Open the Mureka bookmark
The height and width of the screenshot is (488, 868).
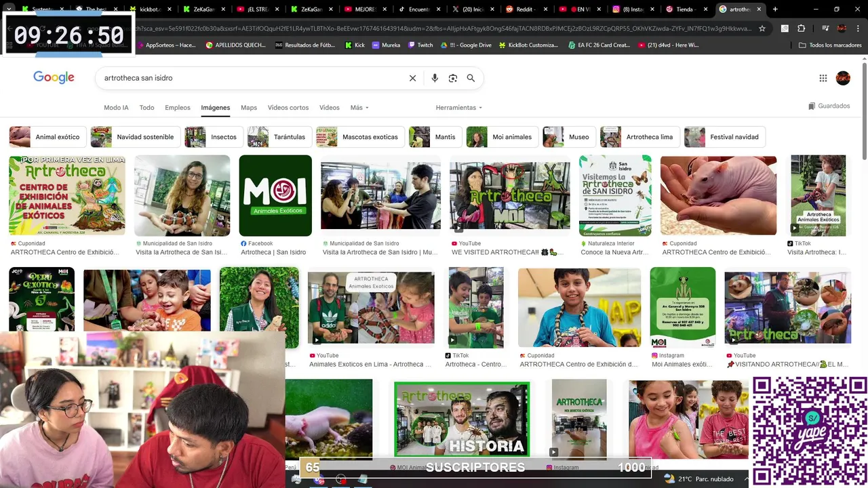(x=387, y=45)
